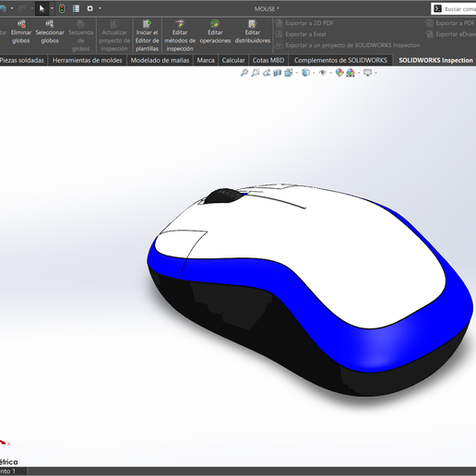Open the Editar operaciones tool
Viewport: 476px width, 476px height.
click(215, 32)
